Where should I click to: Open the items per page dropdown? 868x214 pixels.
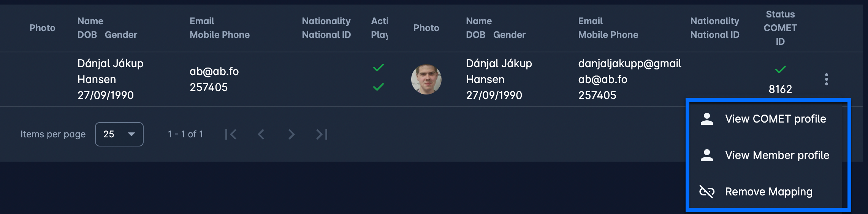[119, 134]
